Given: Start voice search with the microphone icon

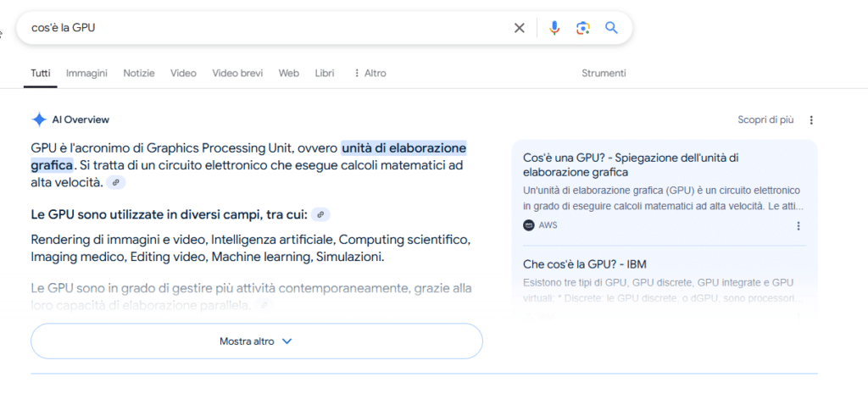Looking at the screenshot, I should click(x=554, y=28).
